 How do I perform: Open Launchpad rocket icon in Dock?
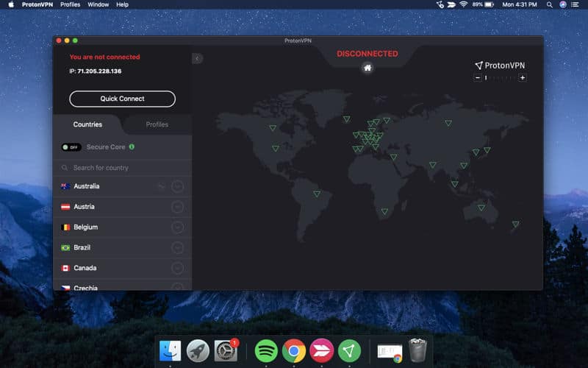point(198,350)
